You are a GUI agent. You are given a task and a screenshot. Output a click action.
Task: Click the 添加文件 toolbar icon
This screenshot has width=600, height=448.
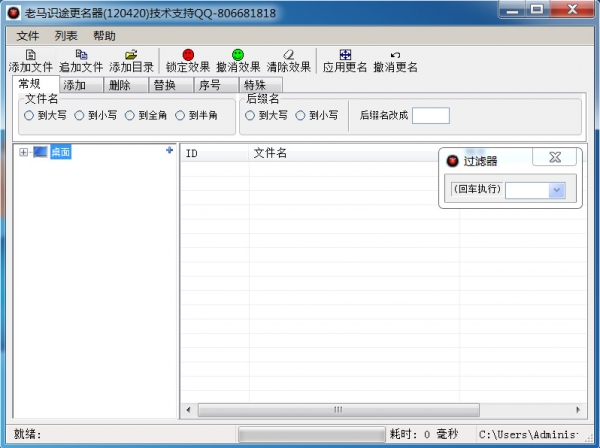pos(30,55)
